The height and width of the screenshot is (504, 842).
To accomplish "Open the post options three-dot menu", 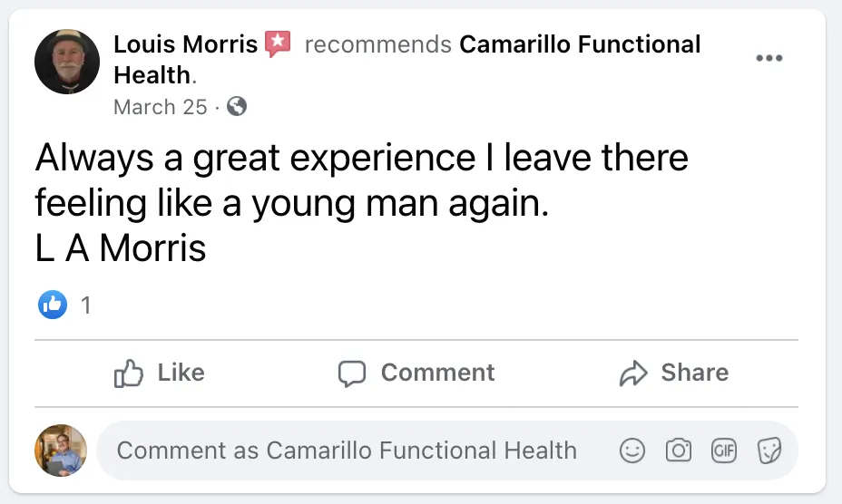I will (x=769, y=59).
